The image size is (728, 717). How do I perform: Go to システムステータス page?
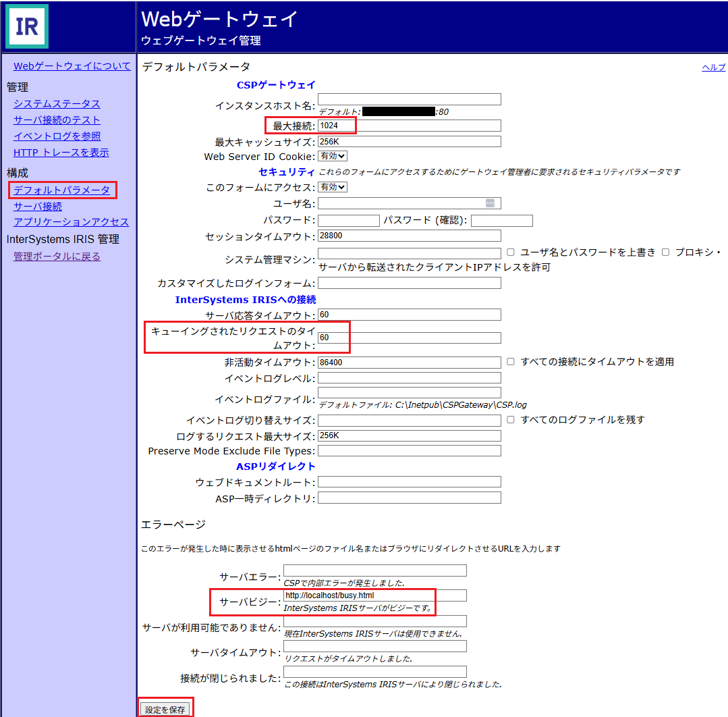[57, 104]
